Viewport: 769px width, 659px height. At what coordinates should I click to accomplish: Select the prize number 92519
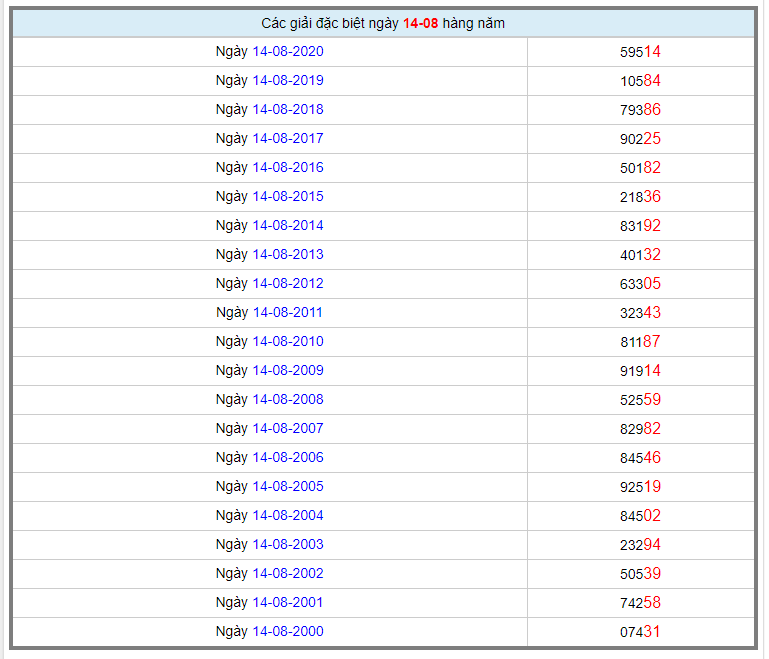point(640,486)
